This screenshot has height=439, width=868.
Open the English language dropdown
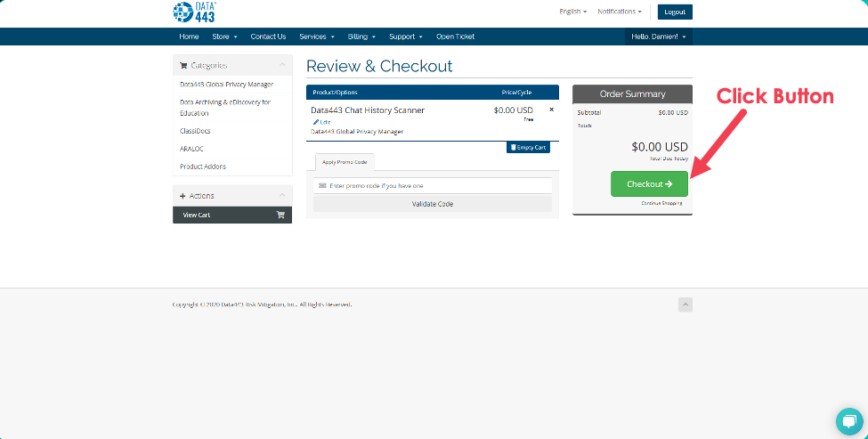pos(573,12)
